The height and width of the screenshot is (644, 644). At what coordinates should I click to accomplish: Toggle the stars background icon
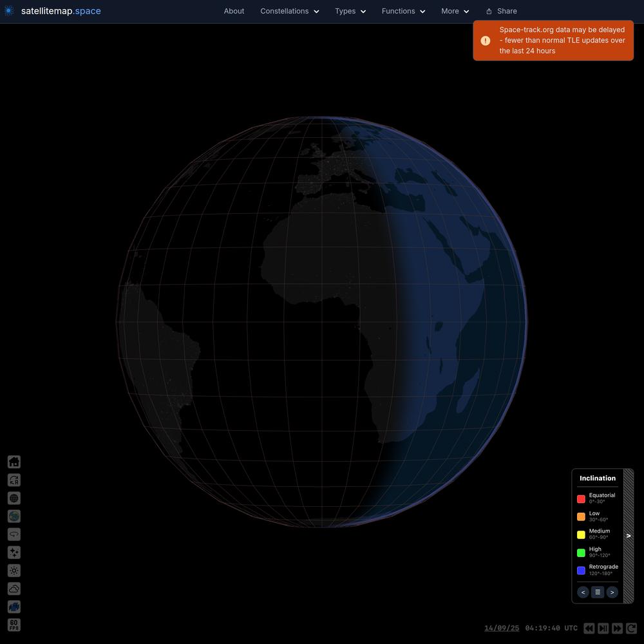click(x=14, y=552)
